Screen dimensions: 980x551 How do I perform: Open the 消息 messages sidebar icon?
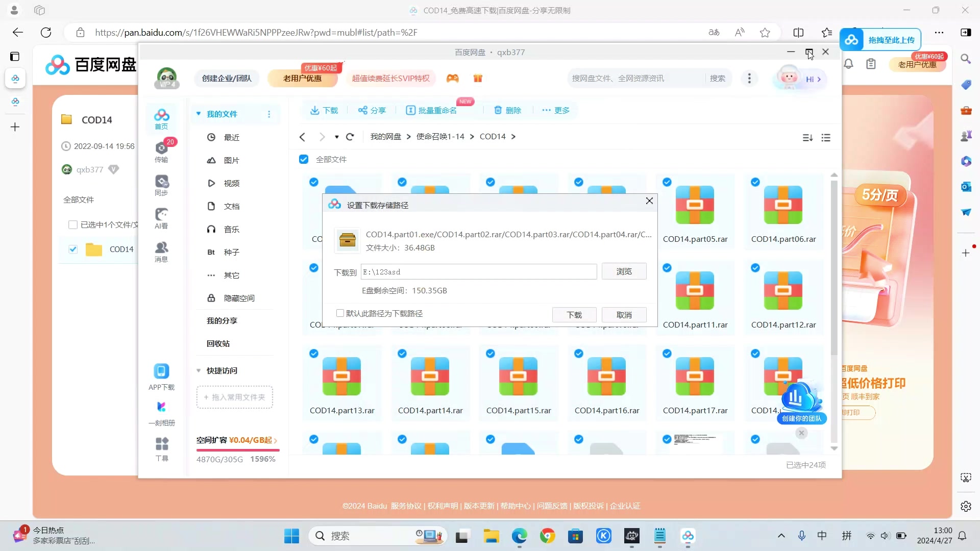(161, 252)
